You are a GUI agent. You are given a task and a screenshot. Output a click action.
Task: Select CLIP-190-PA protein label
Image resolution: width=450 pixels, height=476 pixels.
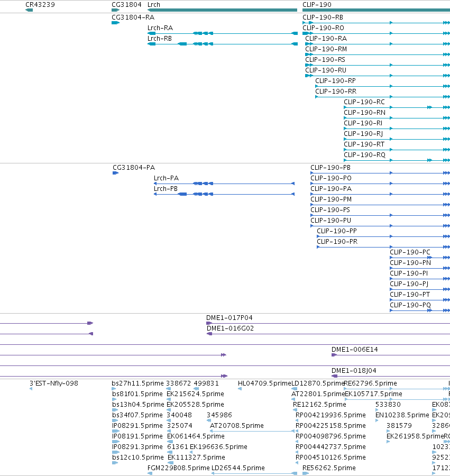(x=330, y=189)
